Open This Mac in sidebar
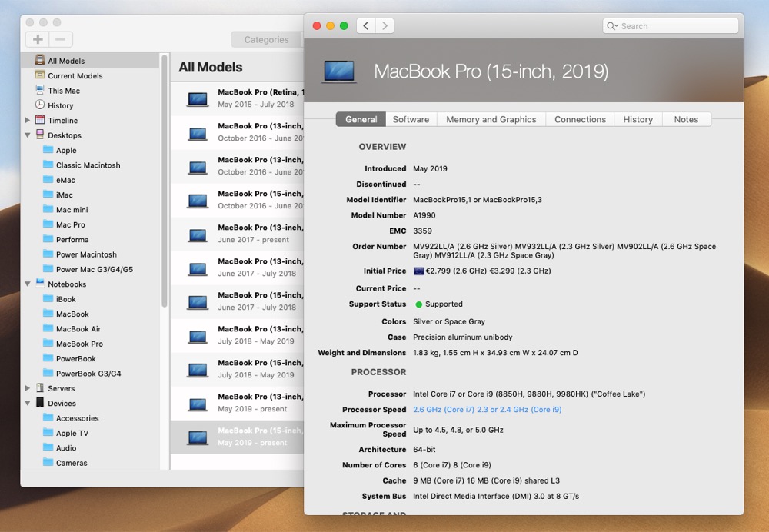Image resolution: width=769 pixels, height=532 pixels. [x=64, y=91]
